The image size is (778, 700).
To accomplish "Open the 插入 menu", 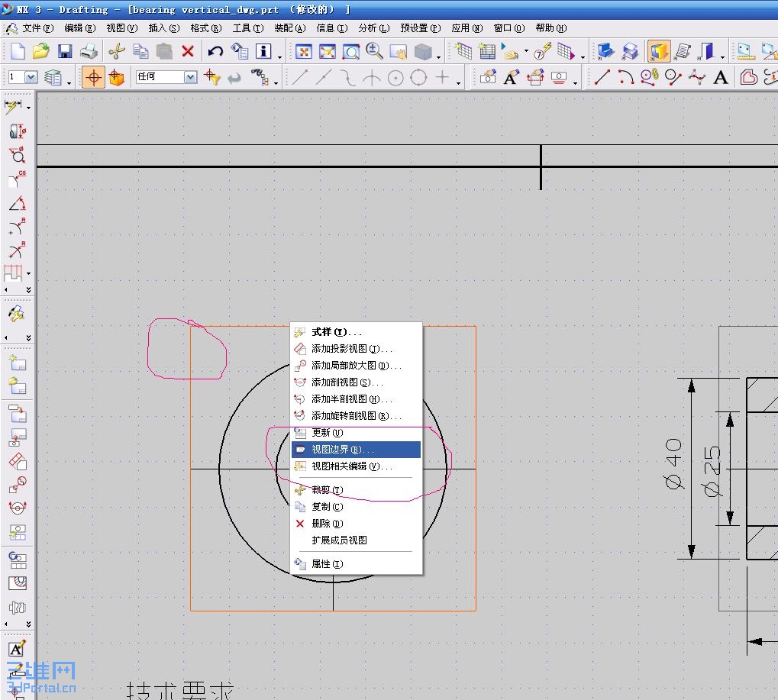I will point(163,28).
